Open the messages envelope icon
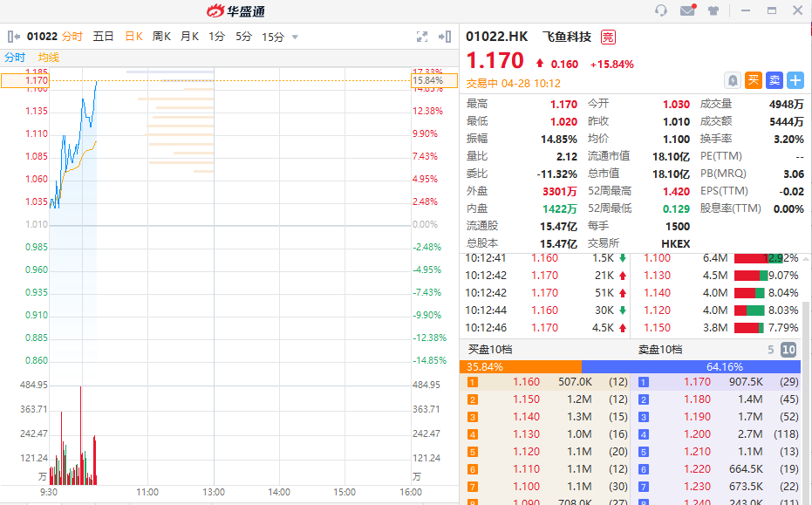Screen dimensions: 812x505 tap(687, 10)
